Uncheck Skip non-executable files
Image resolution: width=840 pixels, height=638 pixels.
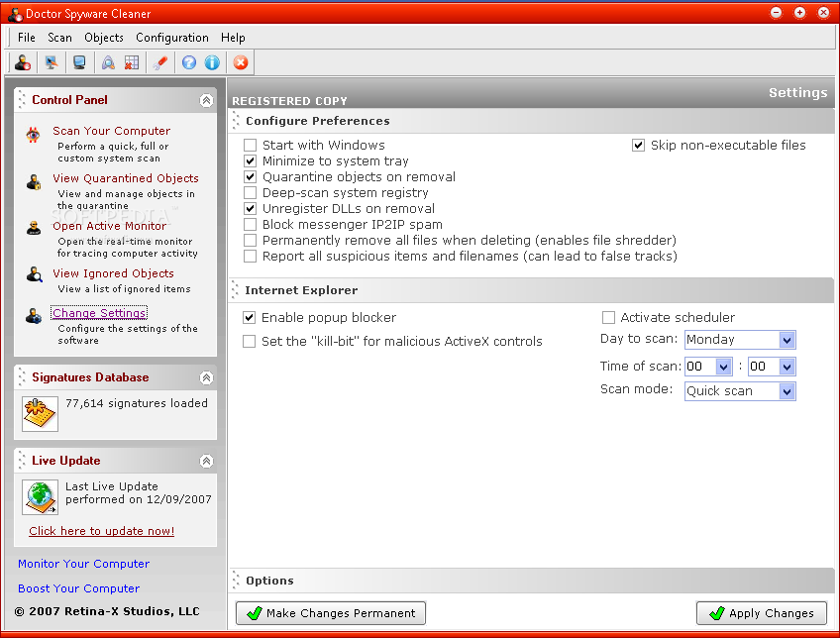[x=638, y=146]
